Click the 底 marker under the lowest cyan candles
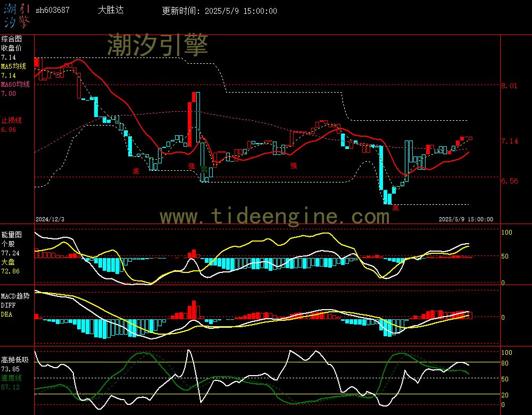532x415 pixels. tap(396, 207)
